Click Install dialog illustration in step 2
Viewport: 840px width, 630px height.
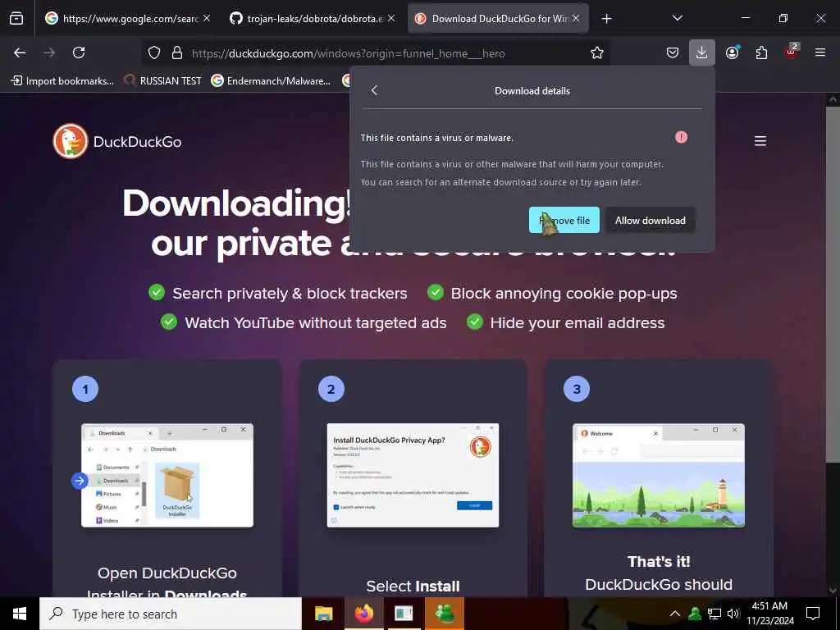click(x=413, y=475)
